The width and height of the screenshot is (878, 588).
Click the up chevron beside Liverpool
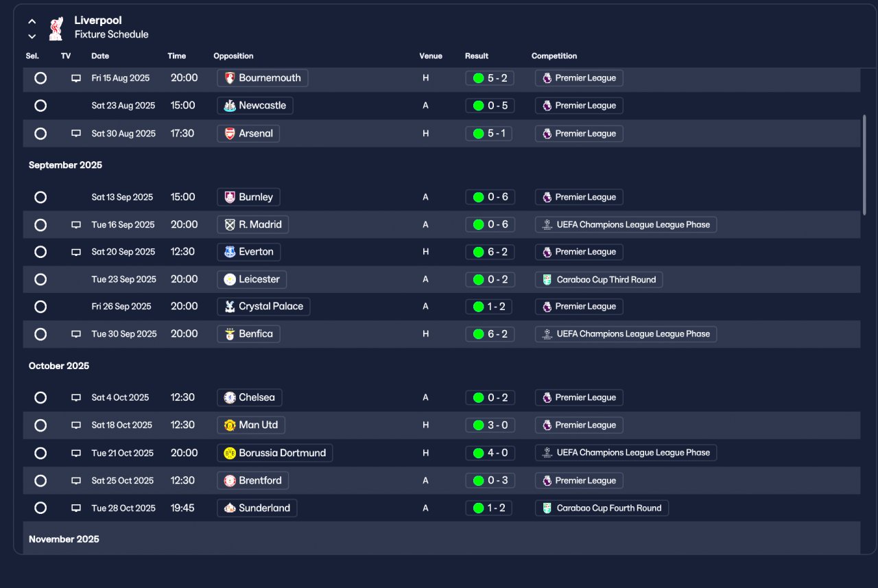[32, 21]
